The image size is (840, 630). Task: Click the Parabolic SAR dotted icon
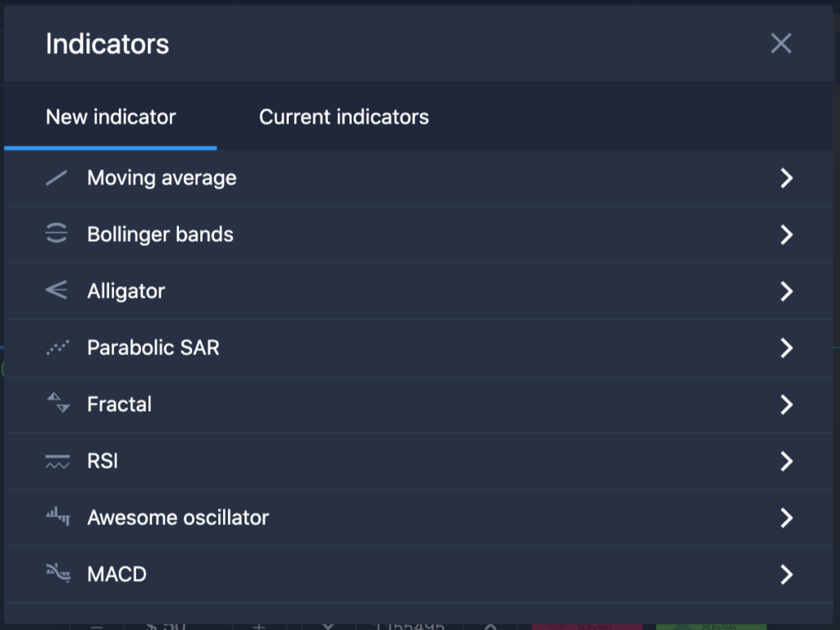(x=57, y=348)
